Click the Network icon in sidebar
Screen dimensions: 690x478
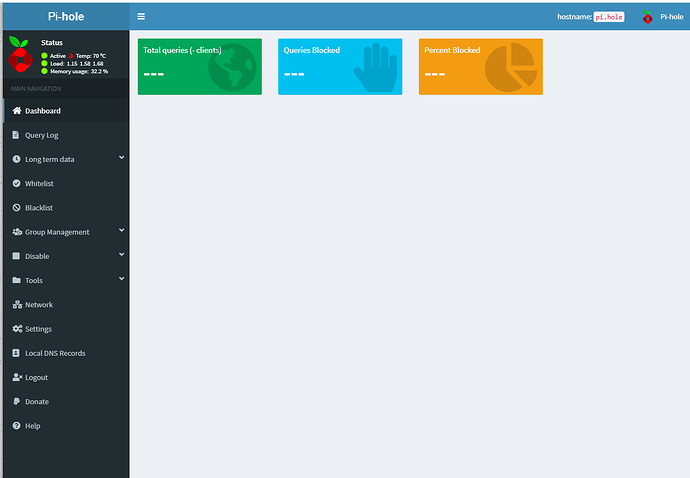(x=16, y=305)
